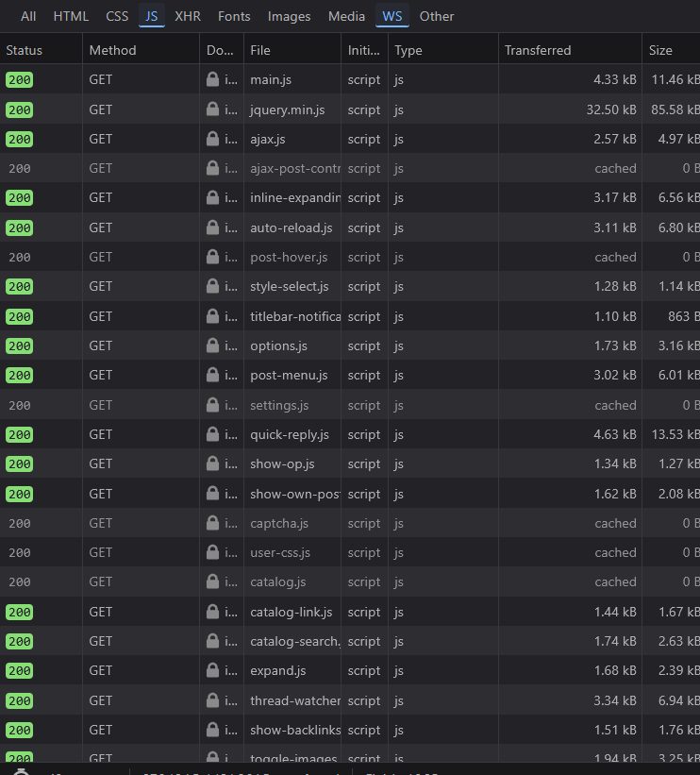This screenshot has width=700, height=775.
Task: Sort the list by Status column
Action: click(25, 50)
